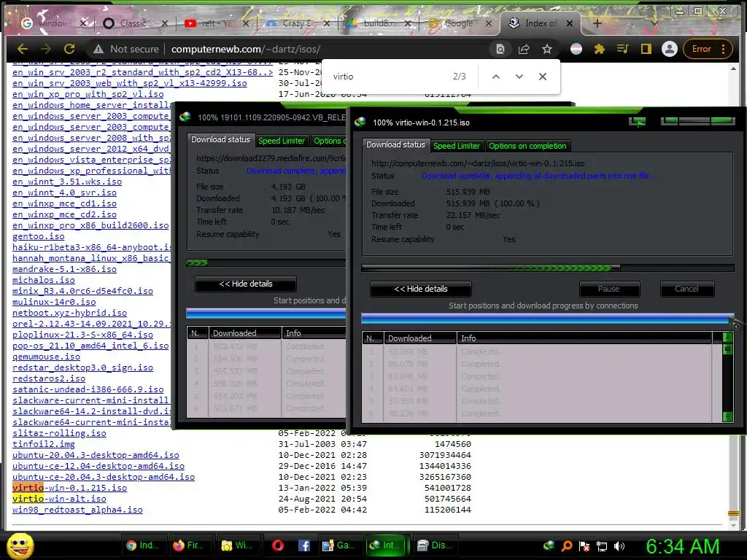Open the gentoo.iso link
Screen dimensions: 747x560
(x=39, y=236)
